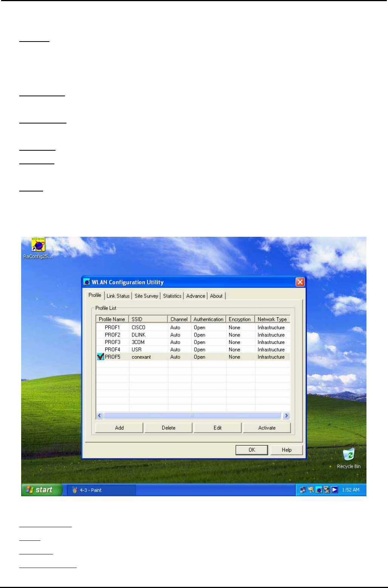
Task: Click the horizontal scrollbar thumb in profile list
Action: pos(192,415)
